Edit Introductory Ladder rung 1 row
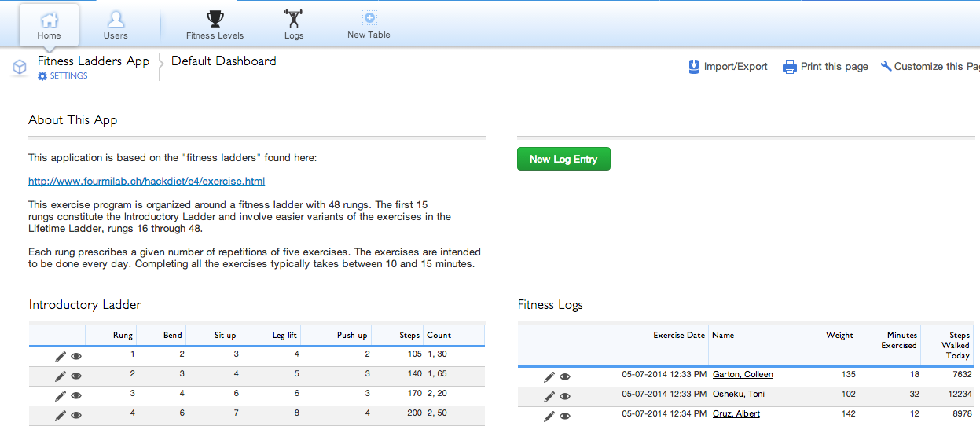The width and height of the screenshot is (980, 426). [61, 356]
